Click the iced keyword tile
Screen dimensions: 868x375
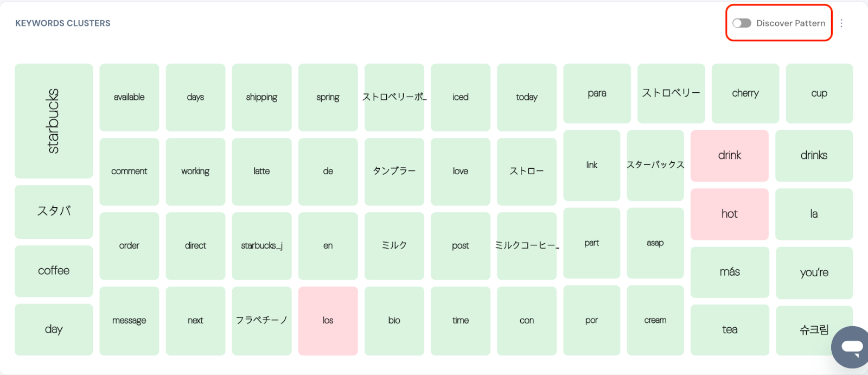[x=460, y=97]
